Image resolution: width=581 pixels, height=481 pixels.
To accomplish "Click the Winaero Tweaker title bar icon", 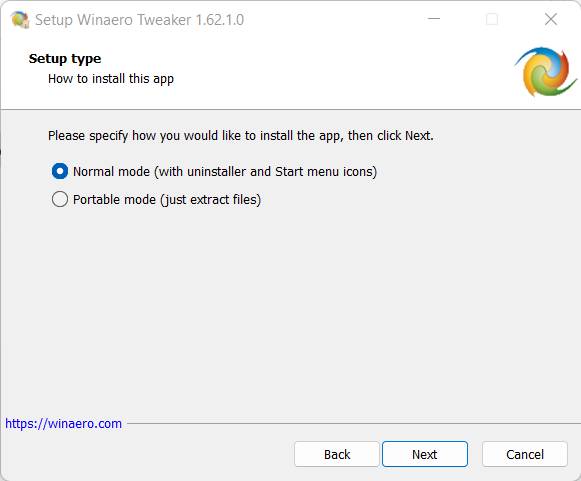I will (x=20, y=19).
